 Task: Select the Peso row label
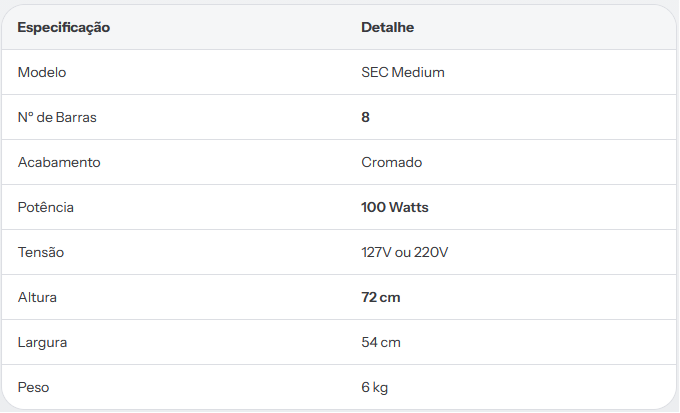click(x=33, y=387)
